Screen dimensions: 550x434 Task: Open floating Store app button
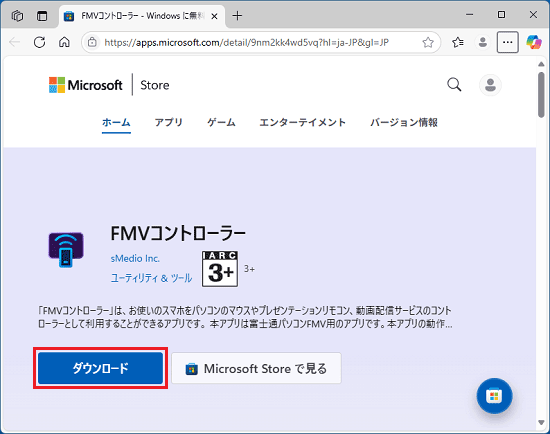[494, 396]
